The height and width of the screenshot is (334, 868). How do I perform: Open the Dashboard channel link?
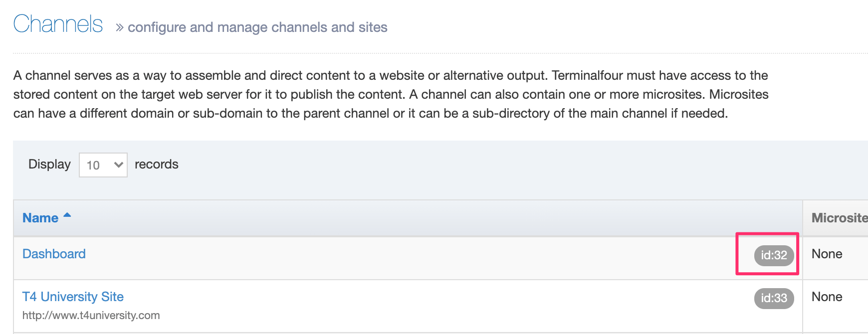tap(53, 254)
